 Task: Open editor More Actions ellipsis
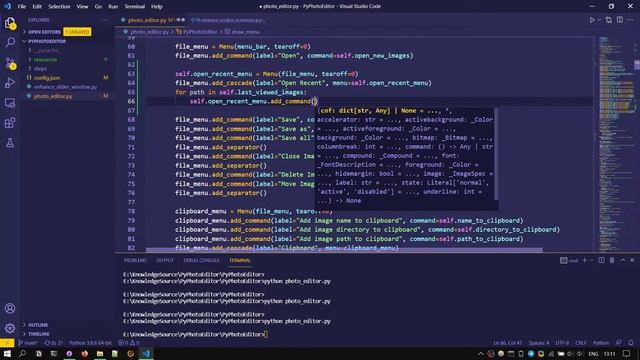point(631,20)
